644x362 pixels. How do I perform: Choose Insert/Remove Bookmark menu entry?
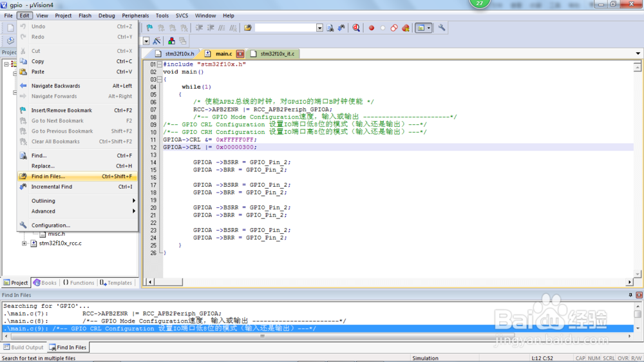tap(78, 110)
